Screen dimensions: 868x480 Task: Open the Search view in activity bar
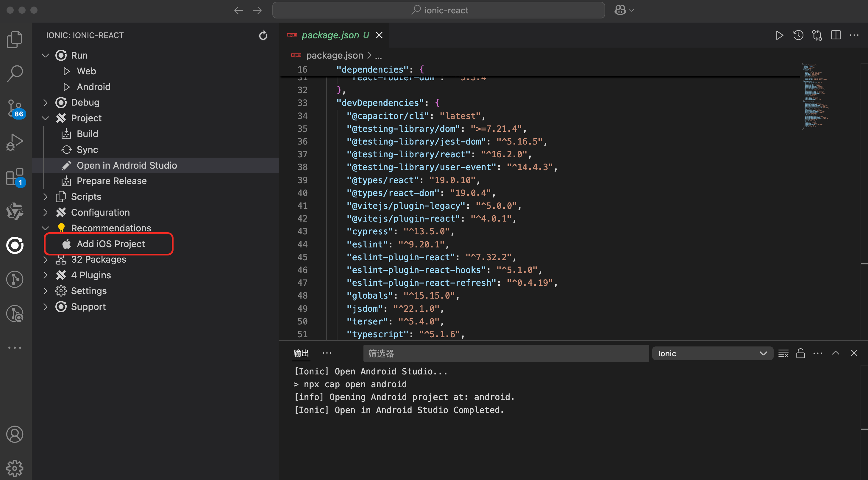(x=15, y=73)
